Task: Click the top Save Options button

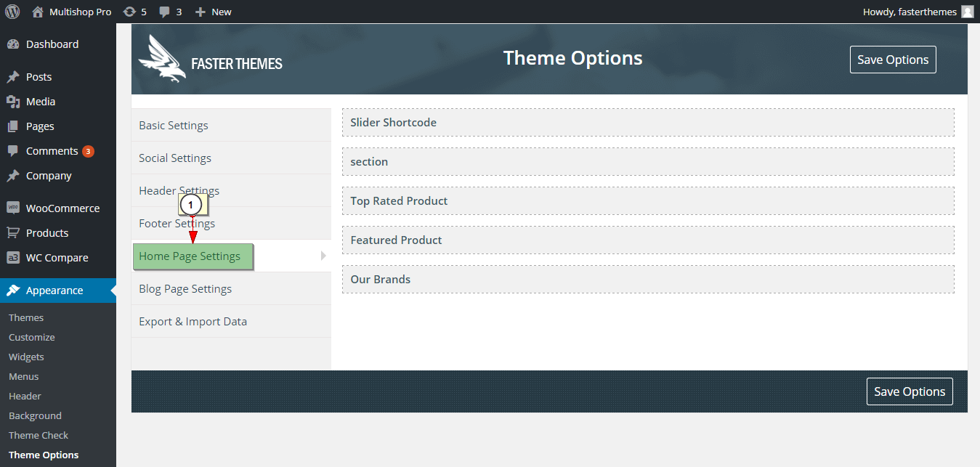Action: (893, 60)
